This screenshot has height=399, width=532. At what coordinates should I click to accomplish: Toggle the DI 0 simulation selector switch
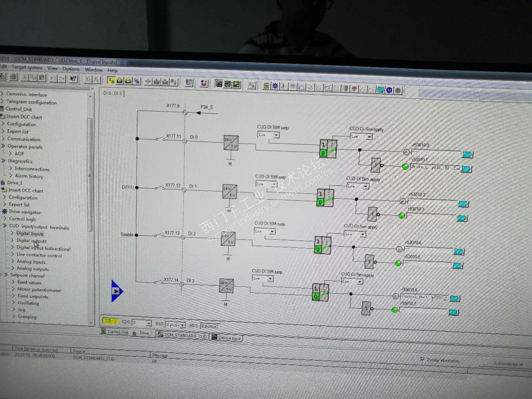point(328,149)
